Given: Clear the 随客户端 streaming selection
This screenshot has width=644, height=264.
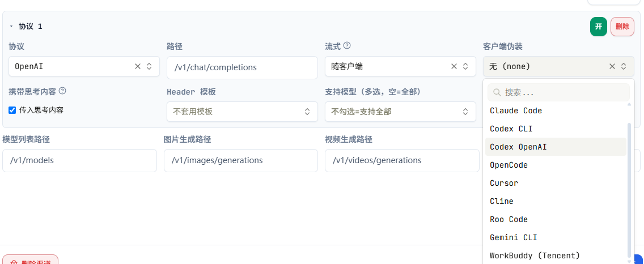Looking at the screenshot, I should point(454,66).
